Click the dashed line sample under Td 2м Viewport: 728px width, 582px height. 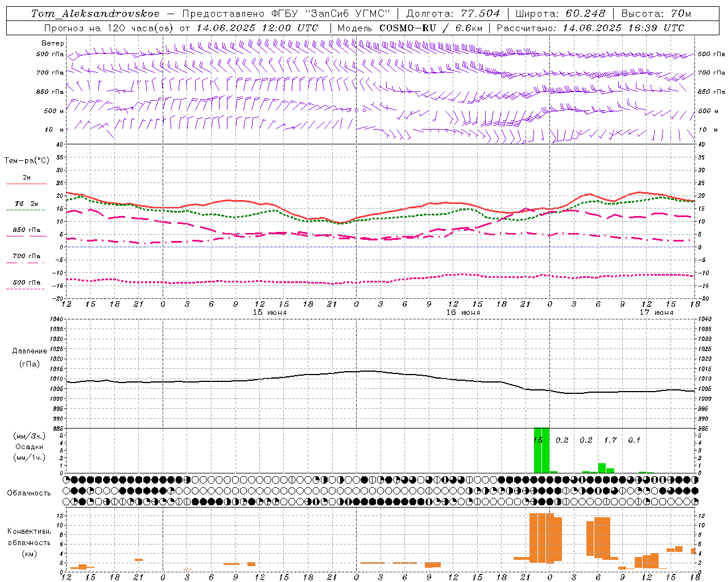(26, 210)
